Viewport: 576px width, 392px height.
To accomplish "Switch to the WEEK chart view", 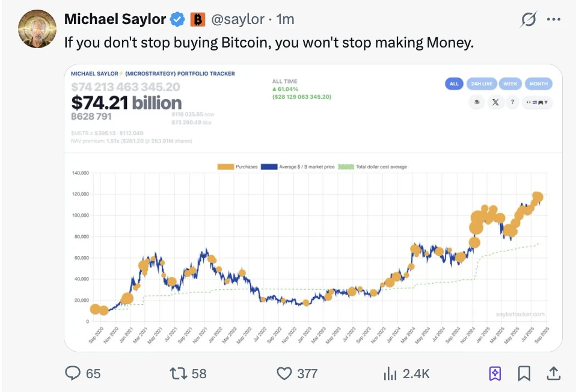I will pos(510,84).
